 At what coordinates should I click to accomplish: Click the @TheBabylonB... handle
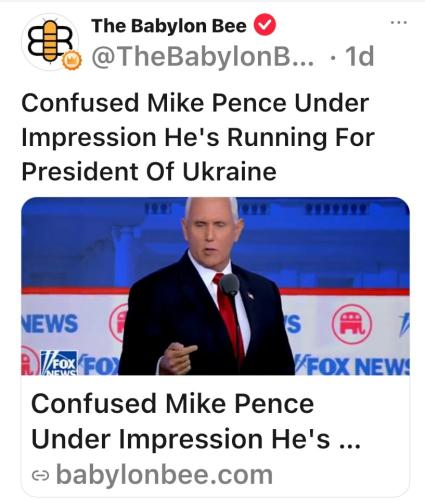coord(203,56)
